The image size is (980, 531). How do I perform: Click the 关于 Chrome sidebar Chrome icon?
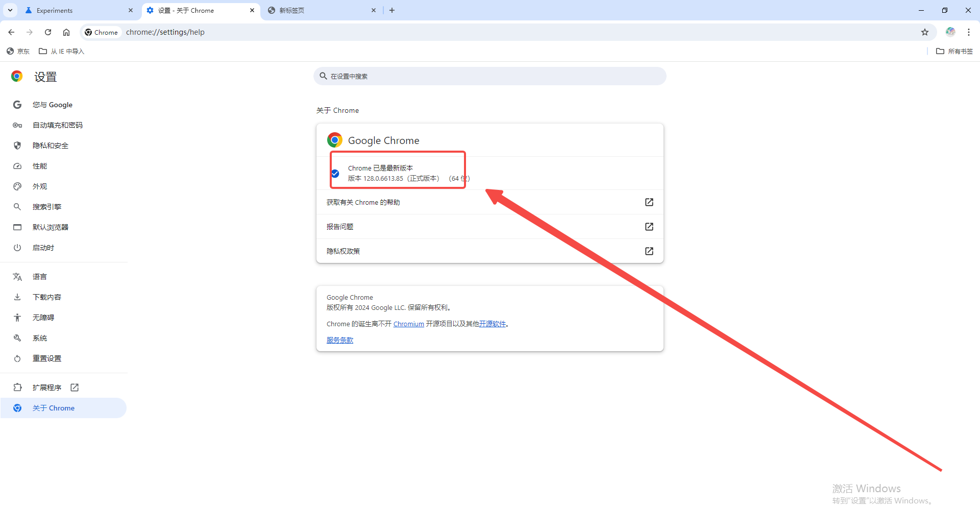point(17,408)
